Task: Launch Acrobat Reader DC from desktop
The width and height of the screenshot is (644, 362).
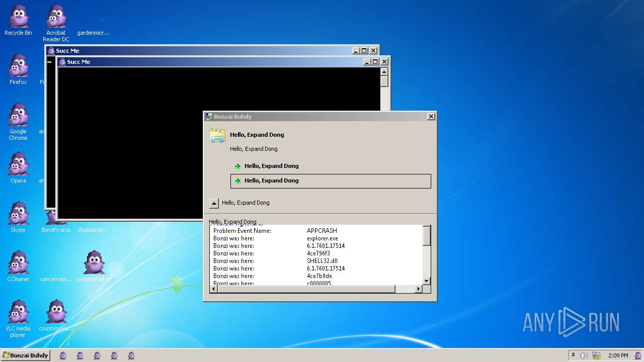Action: (x=56, y=23)
